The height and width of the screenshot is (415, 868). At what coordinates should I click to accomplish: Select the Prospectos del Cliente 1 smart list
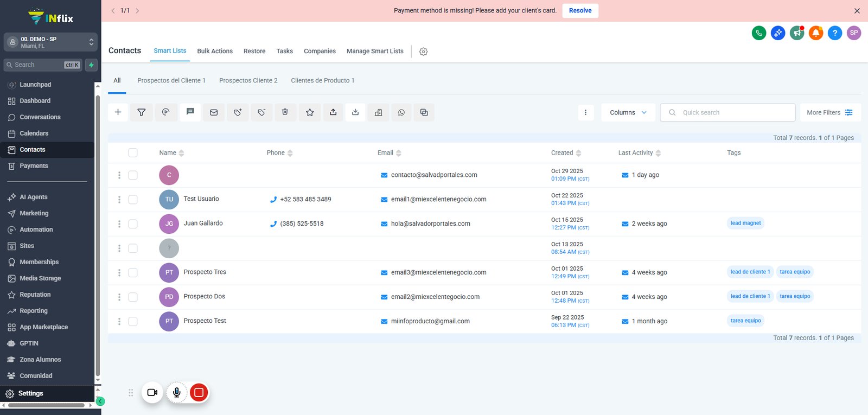[x=171, y=80]
